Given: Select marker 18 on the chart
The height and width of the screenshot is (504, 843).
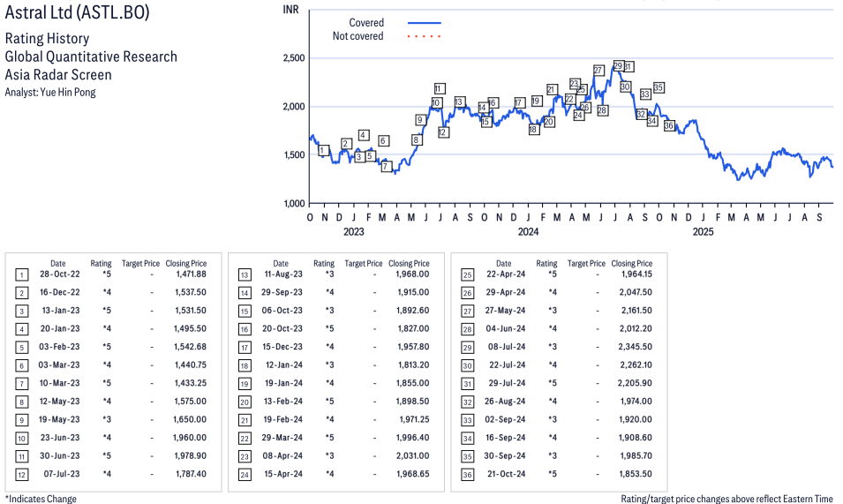Looking at the screenshot, I should (x=534, y=130).
